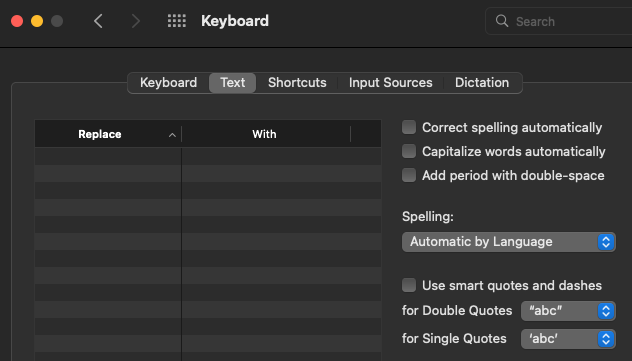Open the Spelling Automatic by Language dropdown
The image size is (632, 361).
click(x=509, y=242)
